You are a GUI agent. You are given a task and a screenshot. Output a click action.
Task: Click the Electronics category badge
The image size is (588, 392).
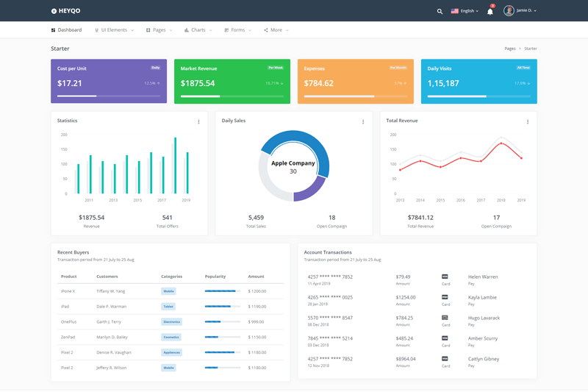tap(171, 321)
